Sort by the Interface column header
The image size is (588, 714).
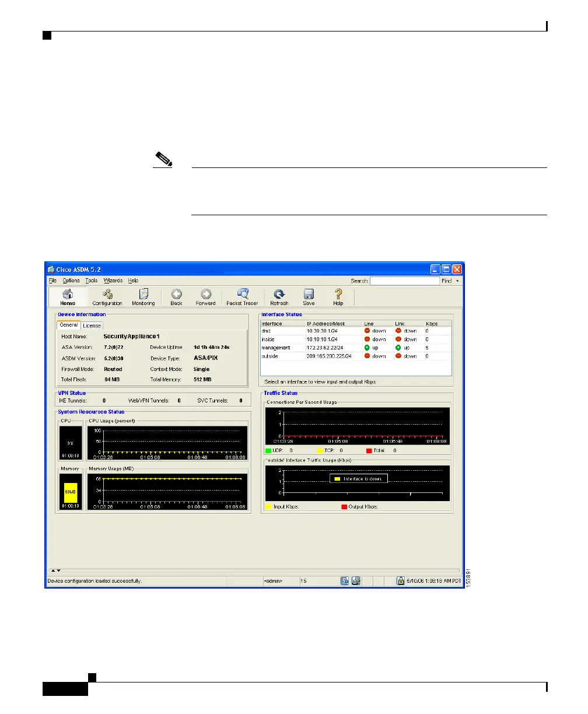click(x=283, y=323)
